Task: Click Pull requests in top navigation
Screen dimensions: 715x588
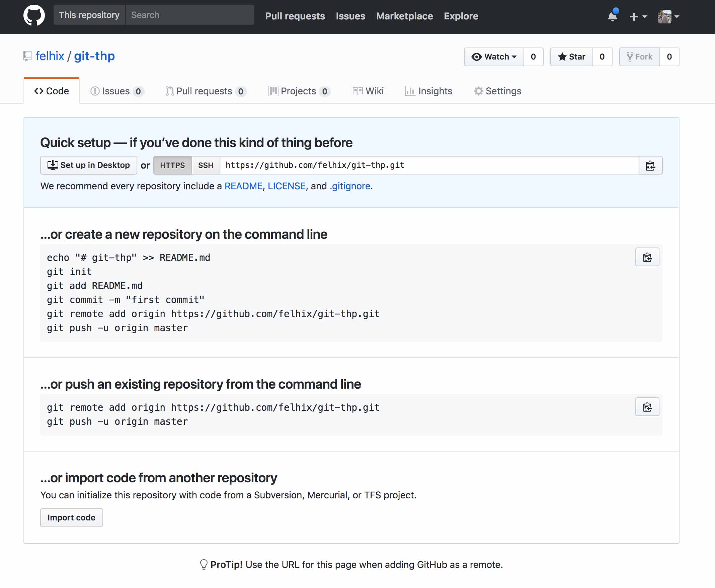Action: (x=295, y=16)
